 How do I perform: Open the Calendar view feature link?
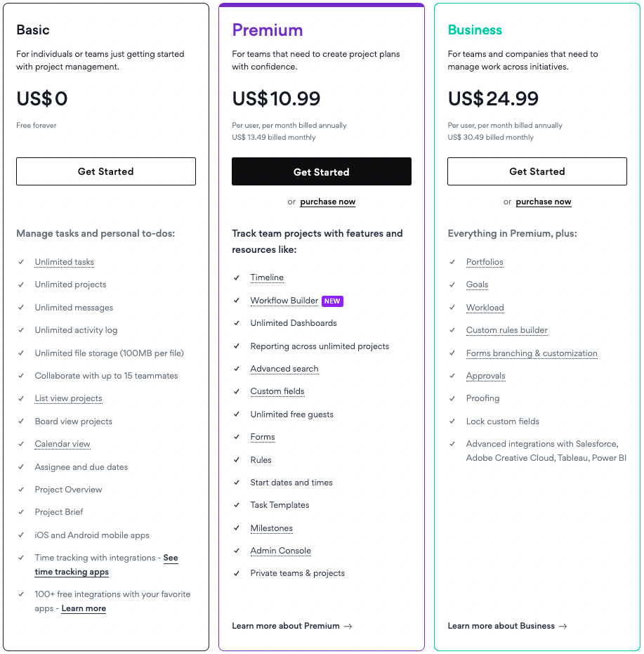[63, 444]
